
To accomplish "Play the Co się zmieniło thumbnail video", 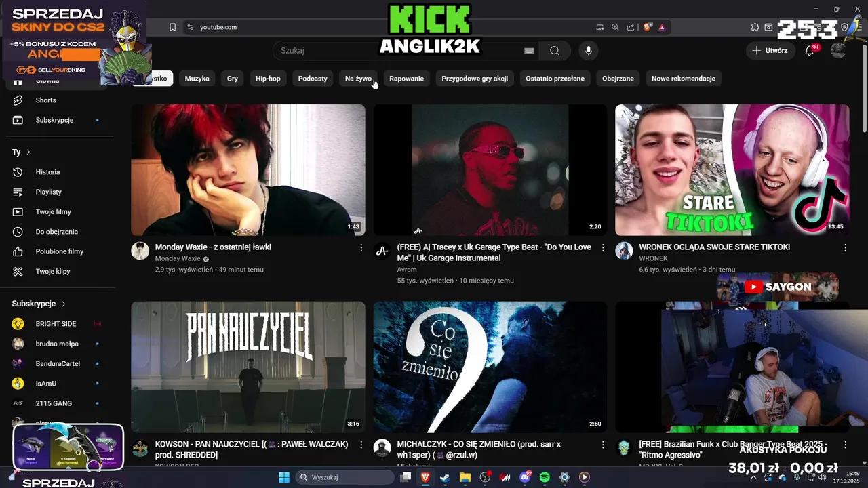I will coord(490,367).
